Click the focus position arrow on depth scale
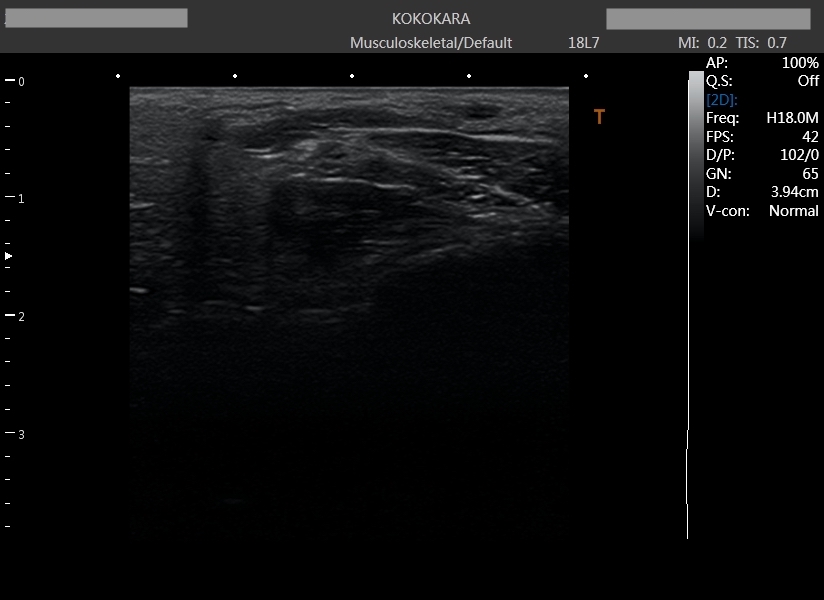 pos(8,256)
